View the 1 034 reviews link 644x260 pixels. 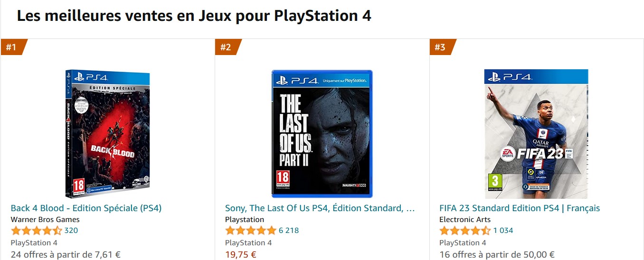[x=503, y=231]
